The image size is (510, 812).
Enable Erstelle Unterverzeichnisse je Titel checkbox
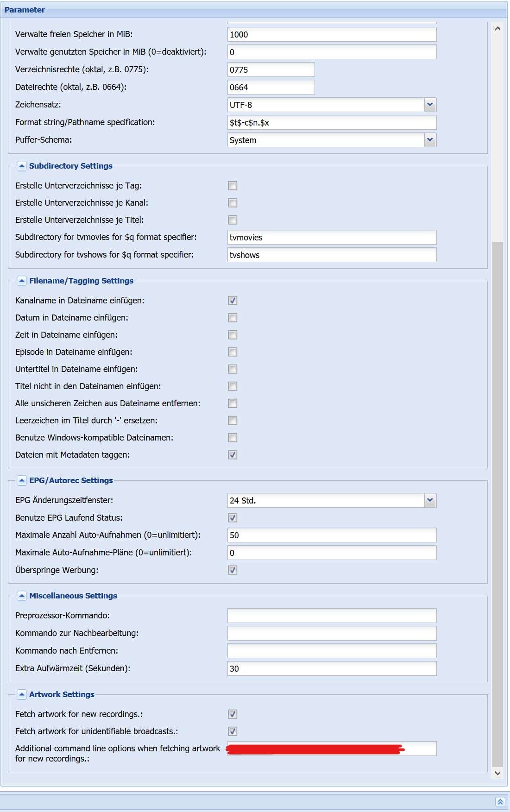point(233,220)
